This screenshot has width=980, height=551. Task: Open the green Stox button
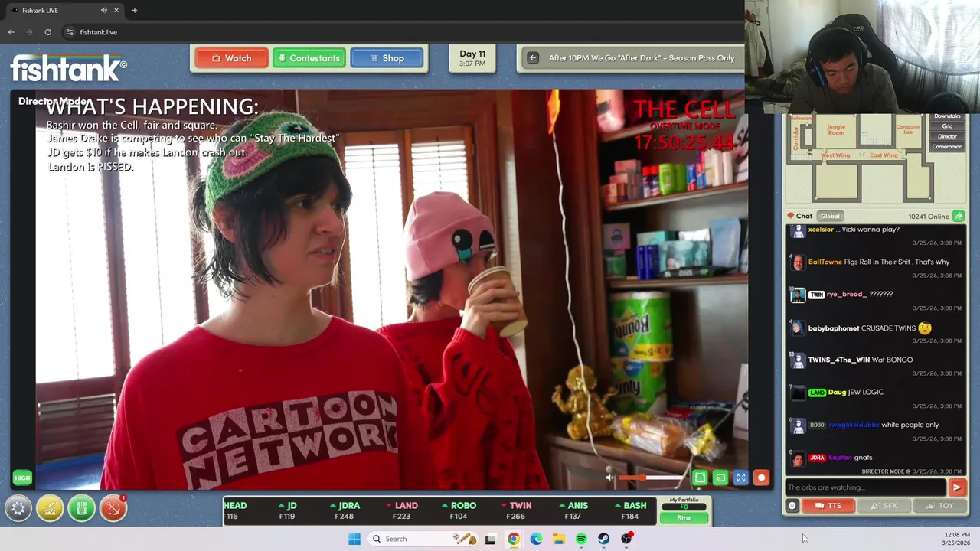(x=684, y=518)
